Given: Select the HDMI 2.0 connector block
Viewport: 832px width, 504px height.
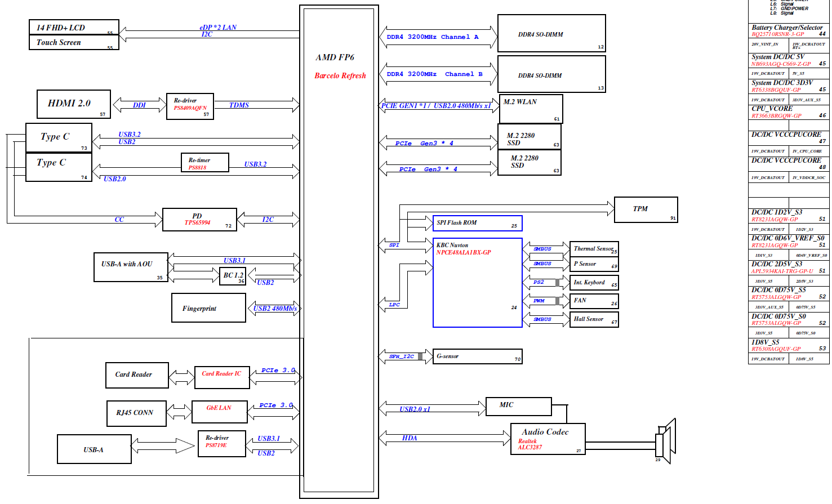Looking at the screenshot, I should (x=73, y=104).
